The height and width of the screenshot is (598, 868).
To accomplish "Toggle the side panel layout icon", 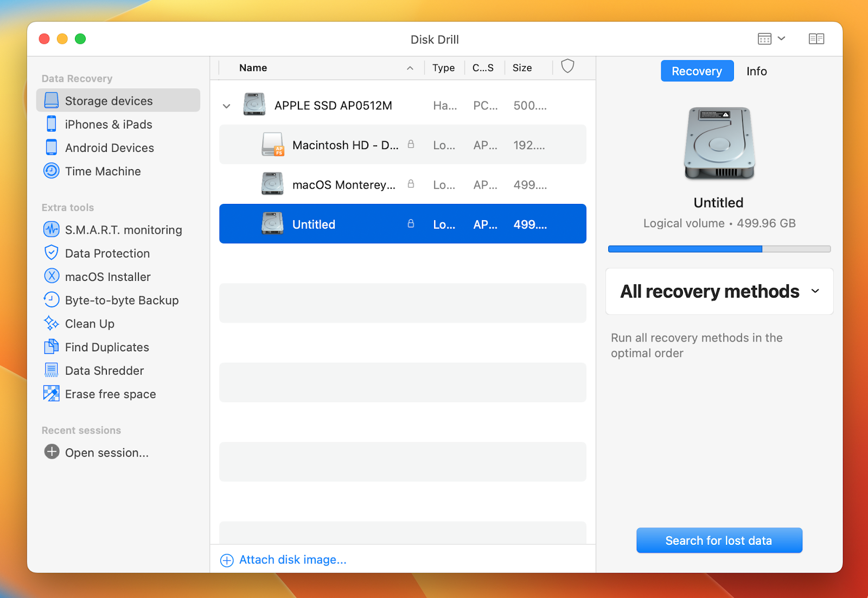I will 816,38.
